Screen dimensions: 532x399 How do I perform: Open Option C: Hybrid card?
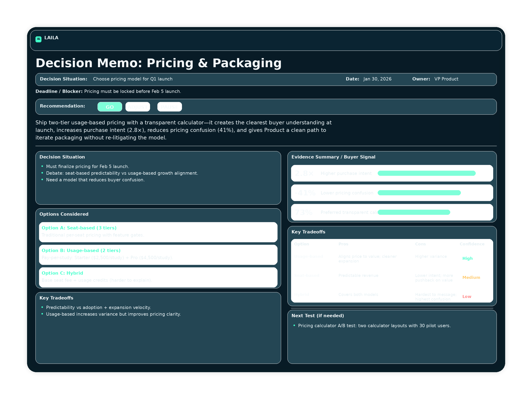158,277
